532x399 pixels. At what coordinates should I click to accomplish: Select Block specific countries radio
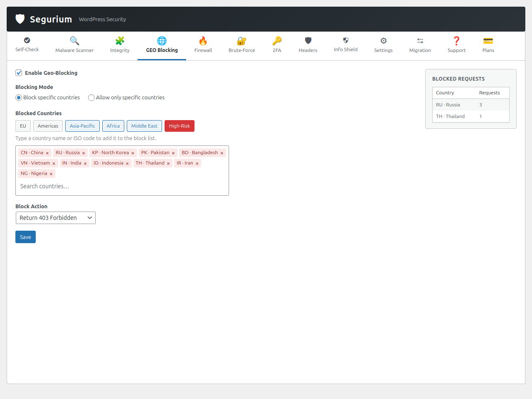tap(19, 98)
